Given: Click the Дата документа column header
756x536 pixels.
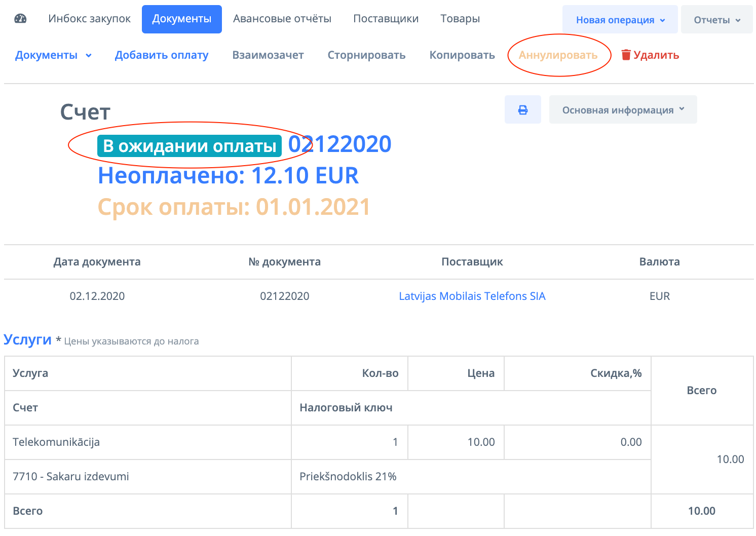Looking at the screenshot, I should pos(97,262).
